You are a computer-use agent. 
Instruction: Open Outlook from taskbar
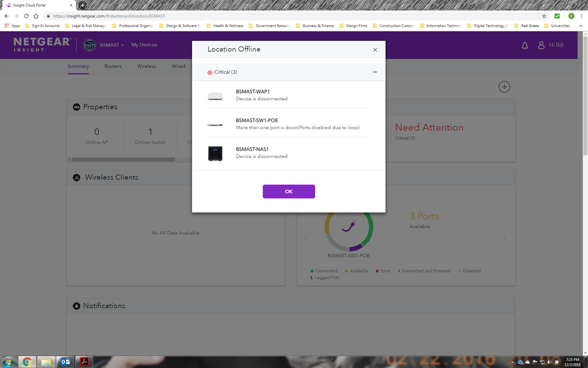[x=65, y=362]
